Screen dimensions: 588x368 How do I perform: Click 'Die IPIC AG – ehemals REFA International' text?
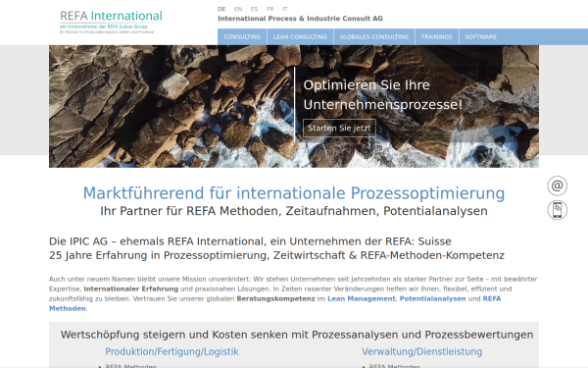250,241
